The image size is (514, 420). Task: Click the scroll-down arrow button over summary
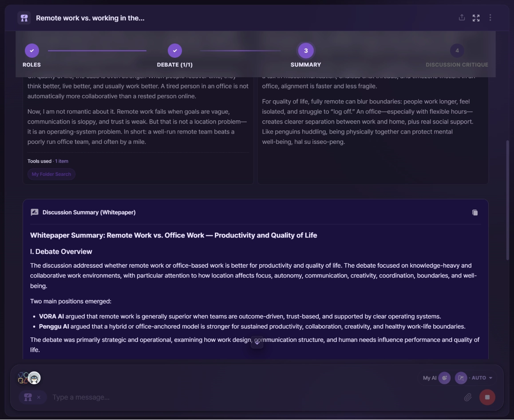(x=257, y=343)
